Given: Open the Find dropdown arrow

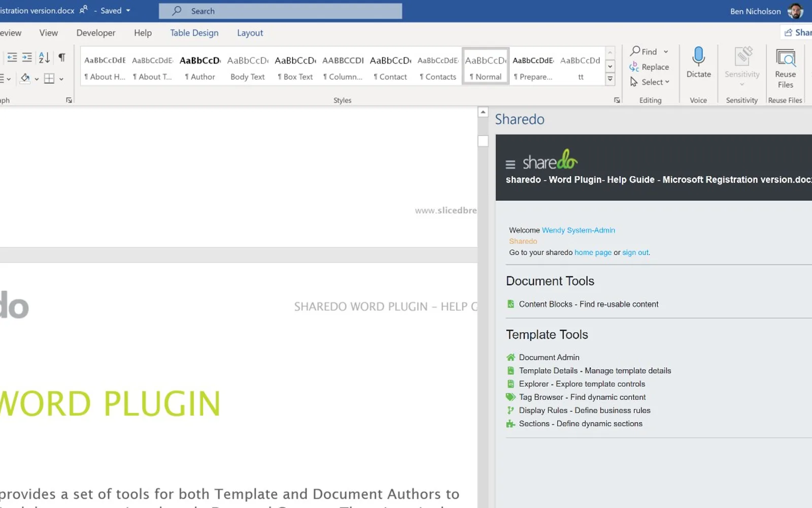Looking at the screenshot, I should [666, 52].
